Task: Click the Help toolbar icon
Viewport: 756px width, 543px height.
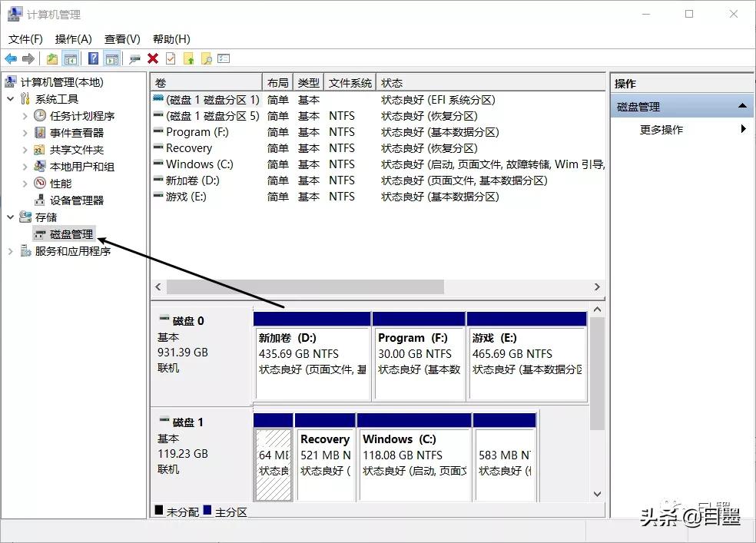Action: point(92,58)
